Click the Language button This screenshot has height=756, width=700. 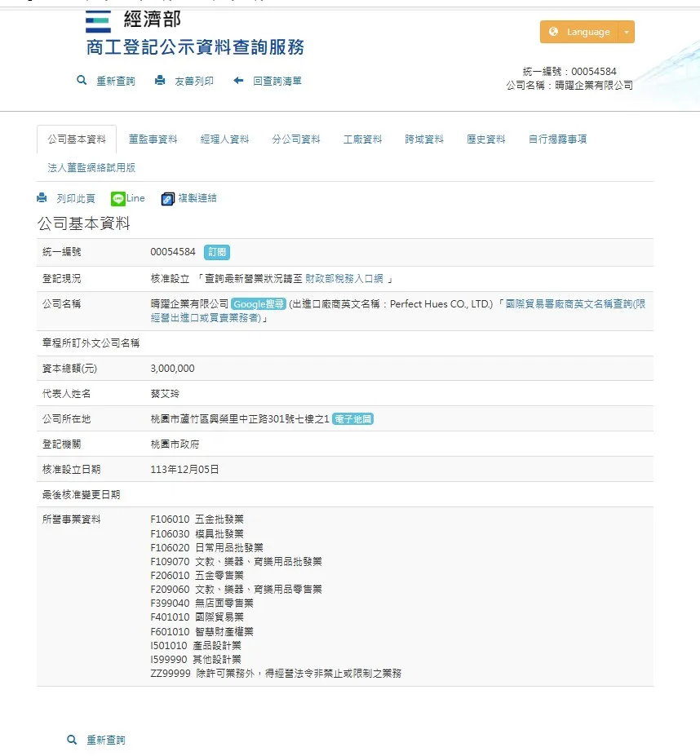coord(579,32)
